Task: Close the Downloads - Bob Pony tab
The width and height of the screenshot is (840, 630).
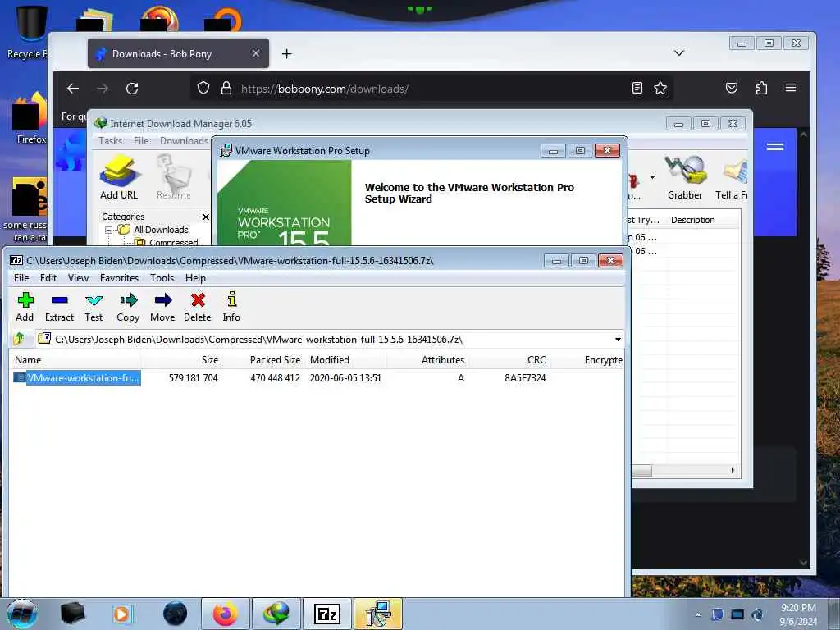Action: pos(256,53)
